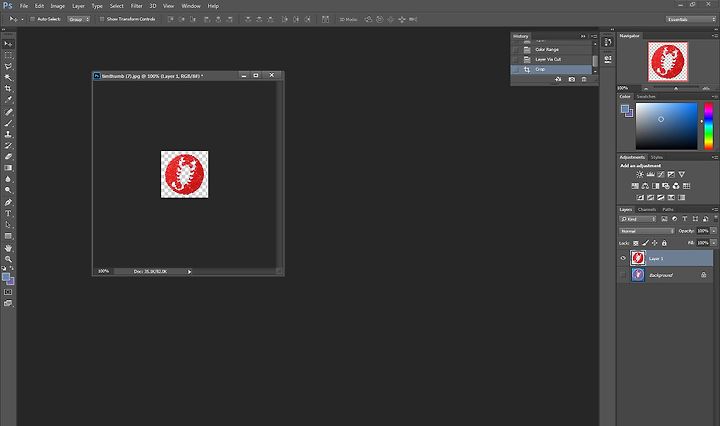720x426 pixels.
Task: Enable the Auto-Select checkbox
Action: [33, 19]
